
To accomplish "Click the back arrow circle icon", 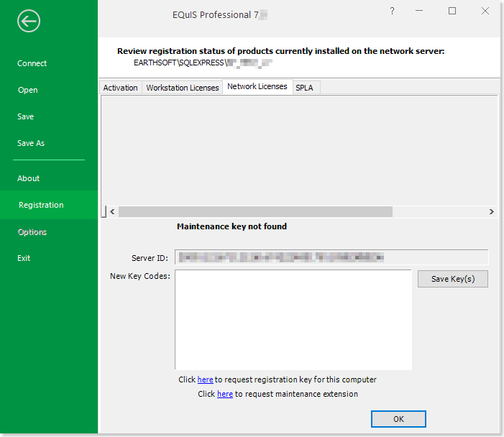I will pyautogui.click(x=29, y=21).
